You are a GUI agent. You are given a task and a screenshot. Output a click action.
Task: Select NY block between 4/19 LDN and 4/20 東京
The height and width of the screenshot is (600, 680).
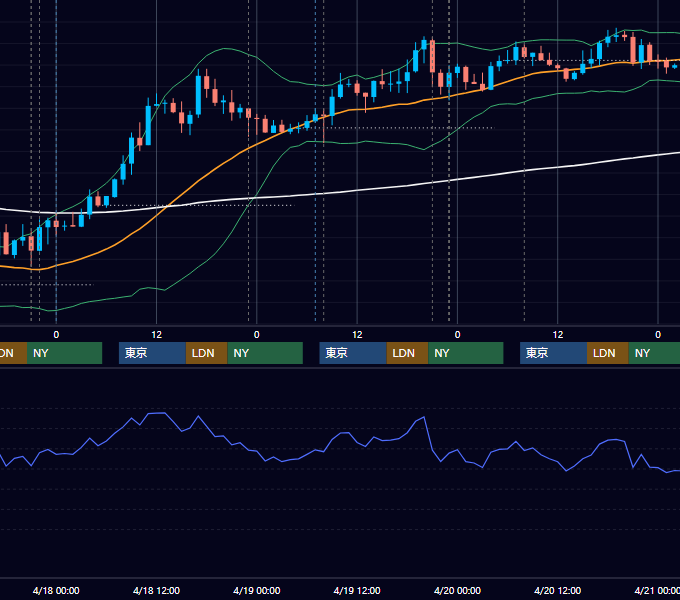point(466,353)
